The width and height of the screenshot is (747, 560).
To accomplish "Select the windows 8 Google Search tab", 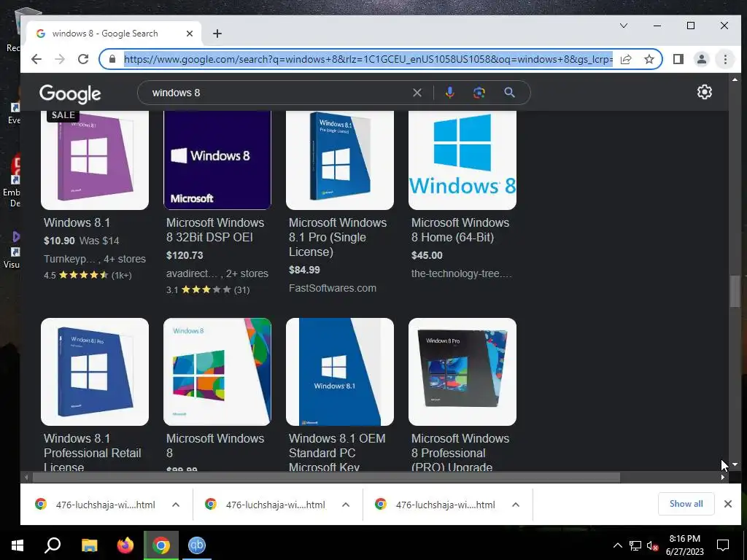I will coord(114,34).
